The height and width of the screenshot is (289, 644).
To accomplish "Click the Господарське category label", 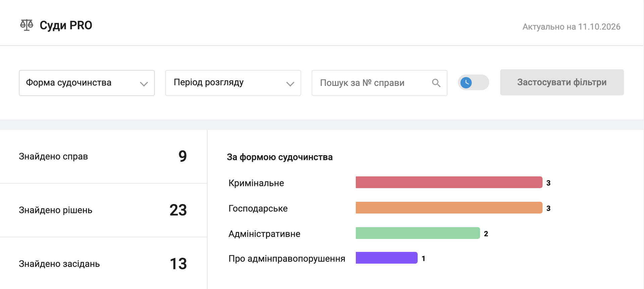I will (258, 208).
